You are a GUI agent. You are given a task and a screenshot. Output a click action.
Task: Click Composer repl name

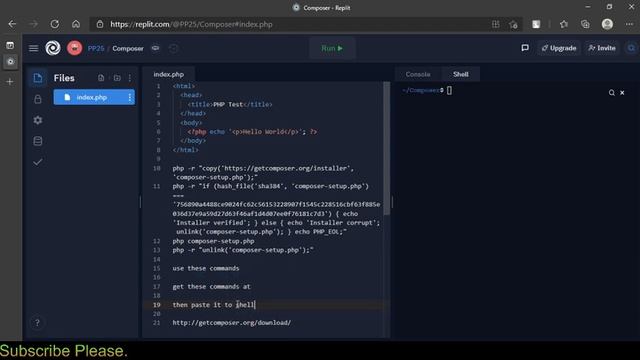pyautogui.click(x=128, y=48)
